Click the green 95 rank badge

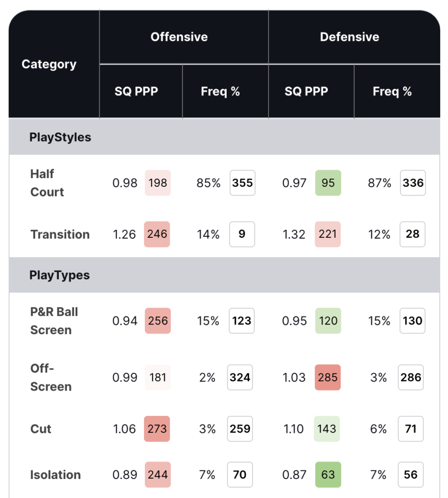[328, 183]
